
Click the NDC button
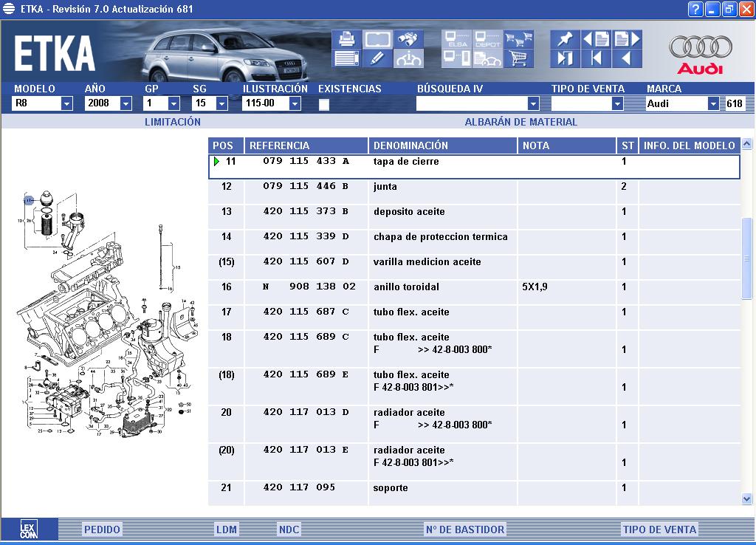pos(289,529)
